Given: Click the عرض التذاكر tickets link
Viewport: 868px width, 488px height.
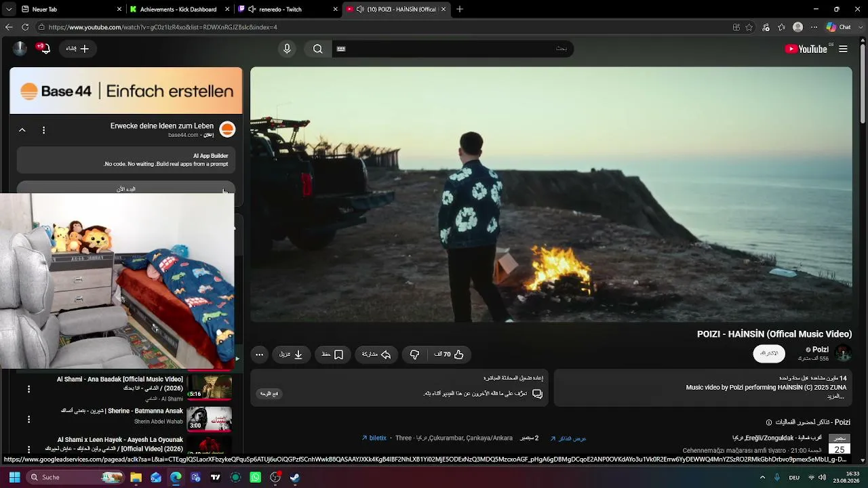Looking at the screenshot, I should tap(568, 439).
